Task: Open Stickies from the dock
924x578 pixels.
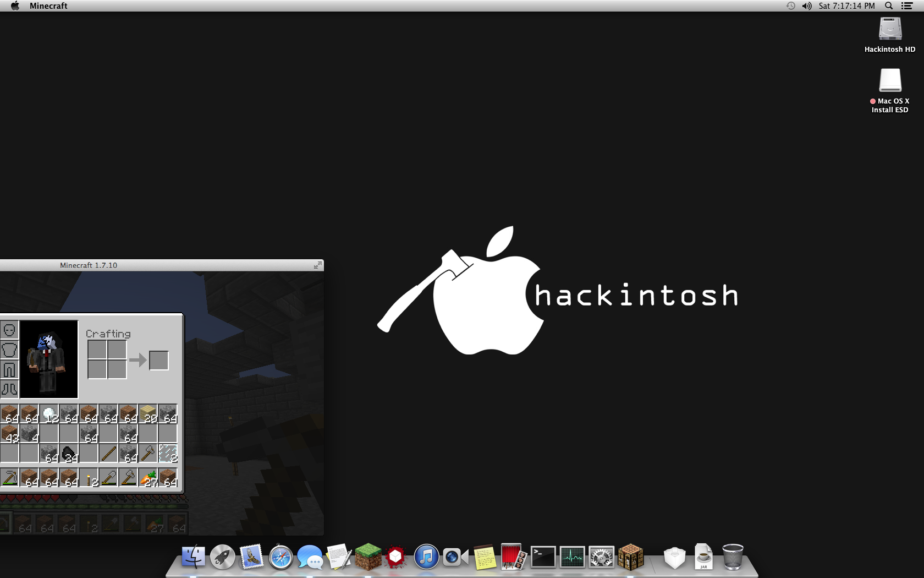Action: (485, 557)
